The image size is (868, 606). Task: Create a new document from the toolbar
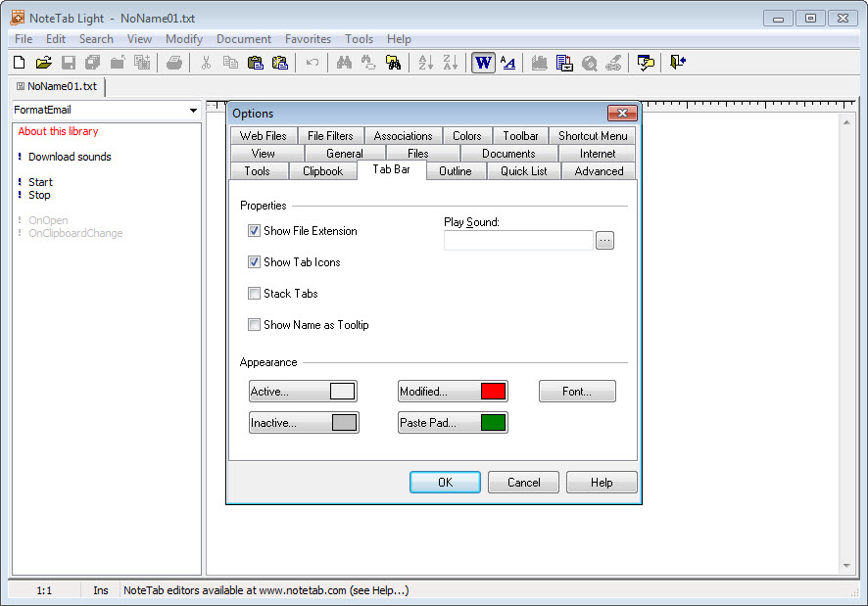pos(20,63)
